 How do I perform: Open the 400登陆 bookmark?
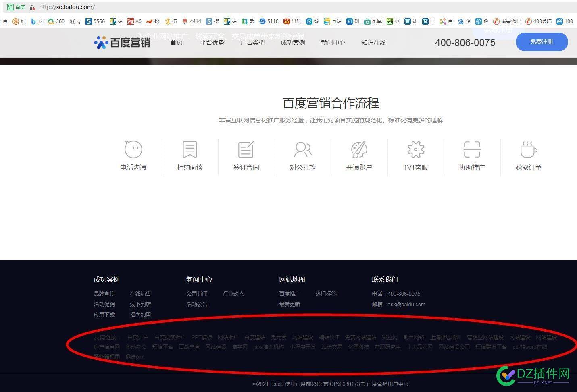point(538,21)
